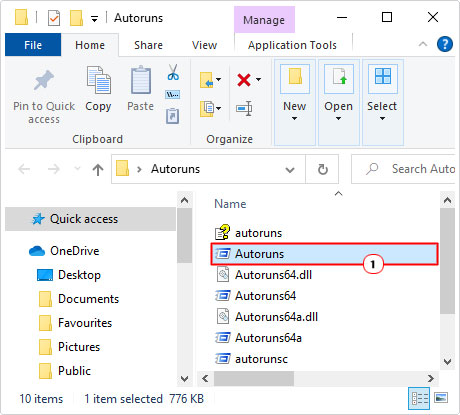Click the Copy icon in Clipboard
Screen dimensions: 460x415
coord(99,80)
